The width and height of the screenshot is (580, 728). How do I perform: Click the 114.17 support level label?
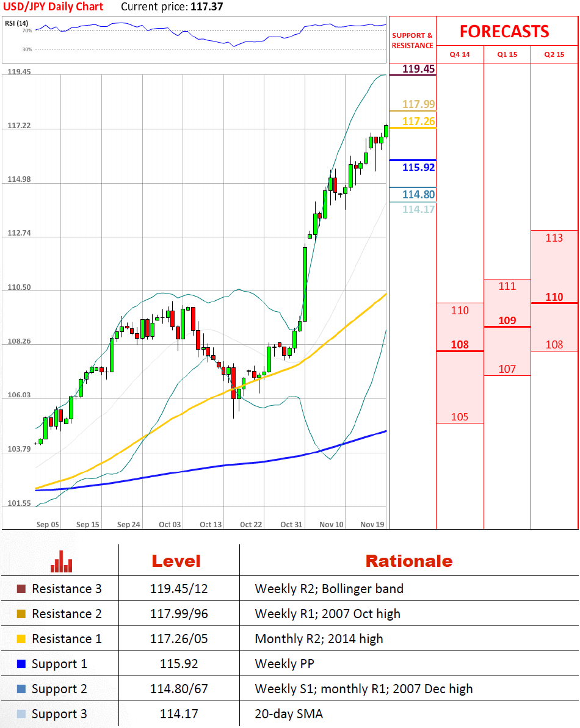click(418, 209)
